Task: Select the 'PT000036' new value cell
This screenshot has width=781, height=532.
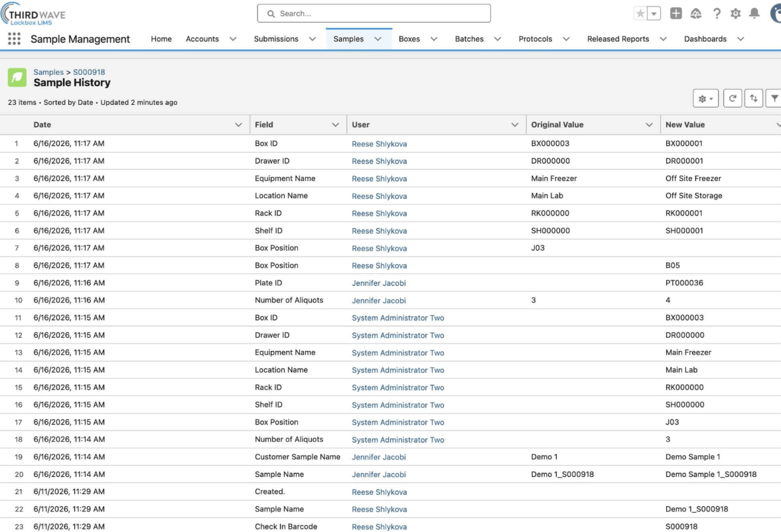Action: coord(684,283)
